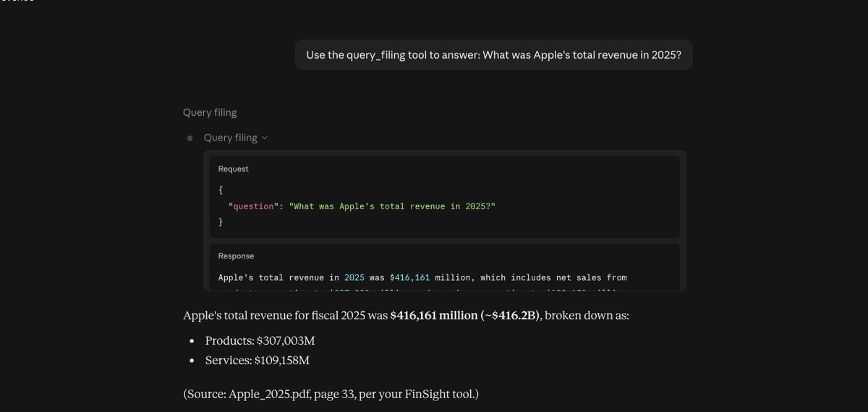Image resolution: width=868 pixels, height=412 pixels.
Task: Click the bold '$416,161 million (~$416.2B)' text
Action: [465, 316]
